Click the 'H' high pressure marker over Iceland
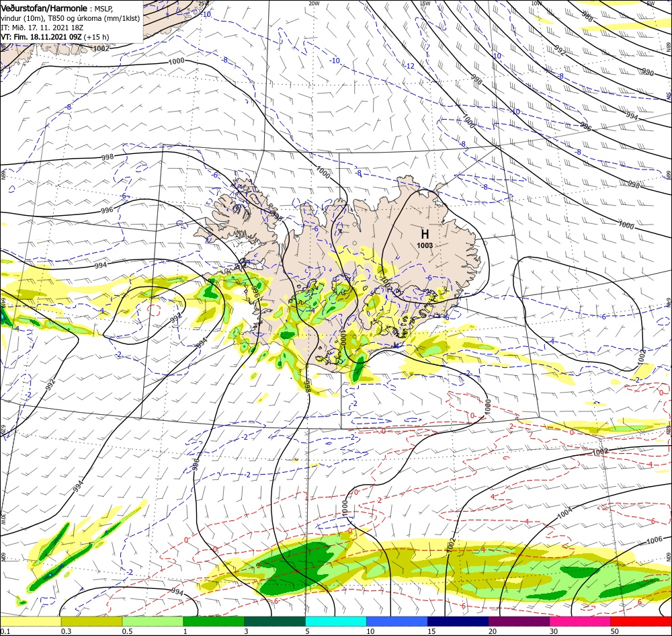Screen dimensions: 672x636 [x=425, y=234]
